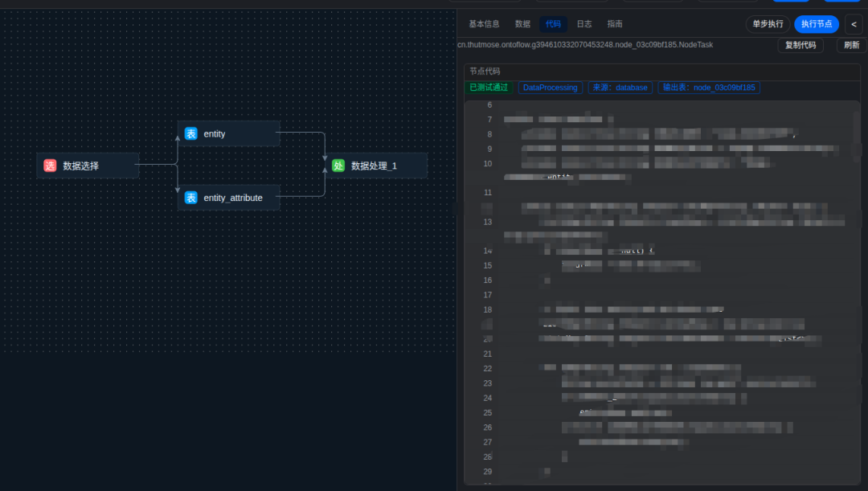Screen dimensions: 868x491
Task: Open the 日志 tab
Action: [584, 24]
